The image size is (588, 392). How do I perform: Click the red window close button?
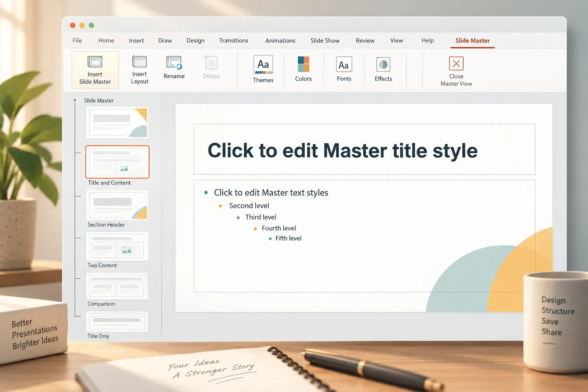[73, 25]
